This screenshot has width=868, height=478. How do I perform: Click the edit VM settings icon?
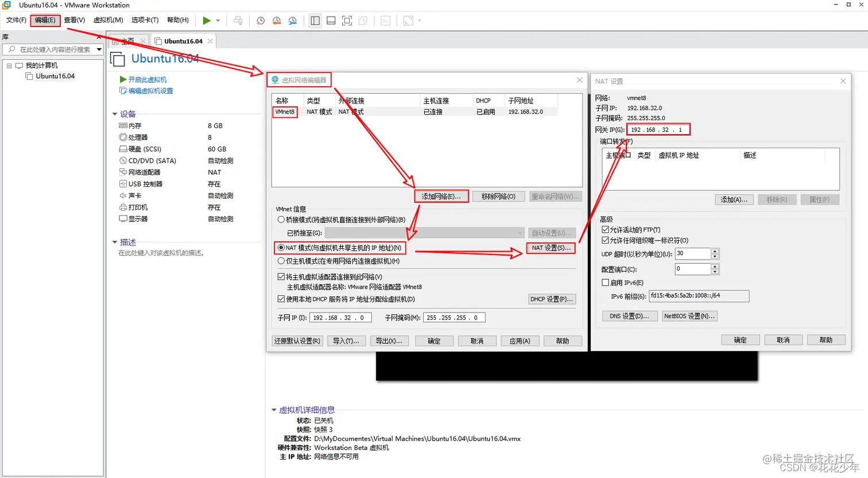123,91
